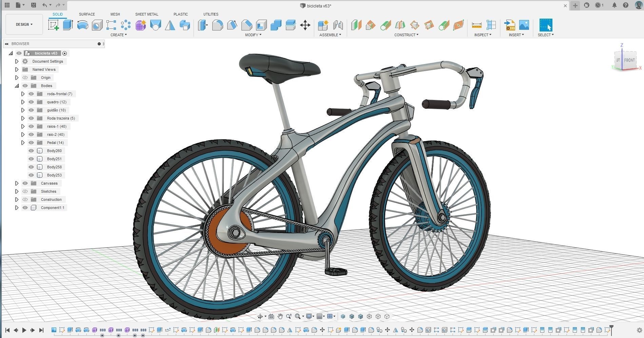Switch to the SHEET METAL tab
Image resolution: width=644 pixels, height=338 pixels.
pos(147,14)
